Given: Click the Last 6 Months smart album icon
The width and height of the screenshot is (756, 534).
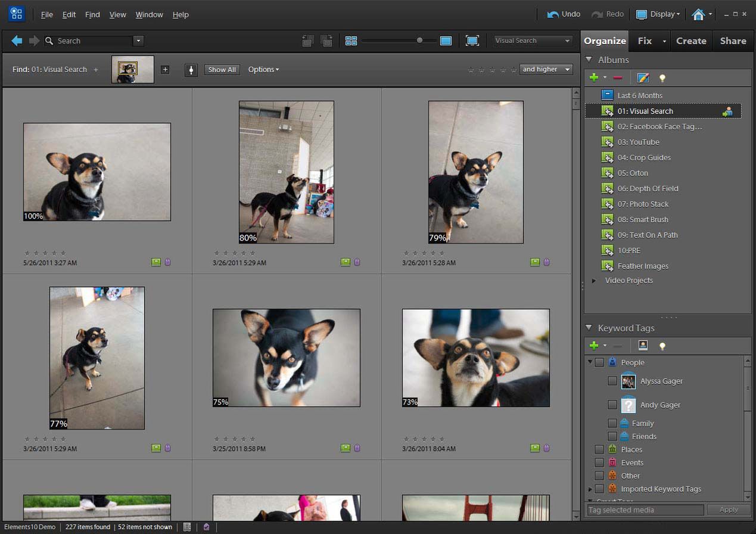Looking at the screenshot, I should (606, 95).
